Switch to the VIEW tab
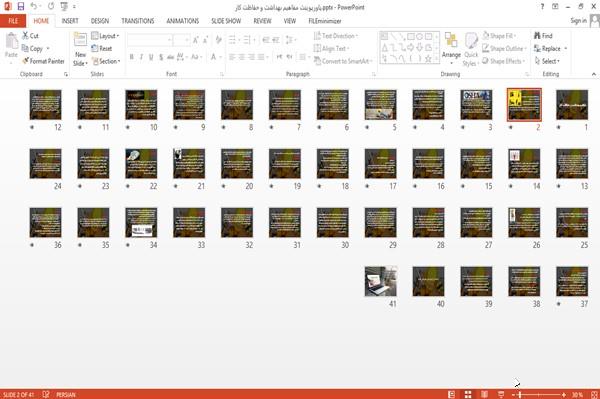This screenshot has width=600, height=399. tap(290, 21)
